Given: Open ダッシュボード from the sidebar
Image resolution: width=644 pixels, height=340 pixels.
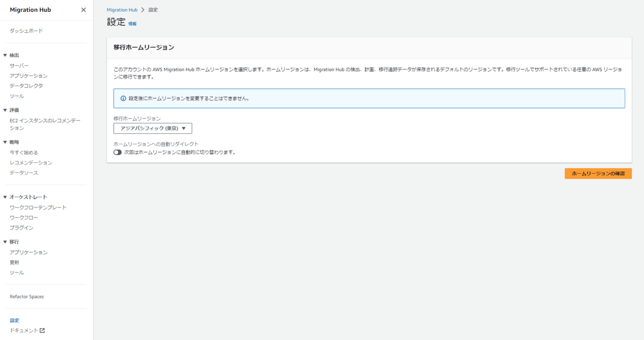Looking at the screenshot, I should [26, 31].
